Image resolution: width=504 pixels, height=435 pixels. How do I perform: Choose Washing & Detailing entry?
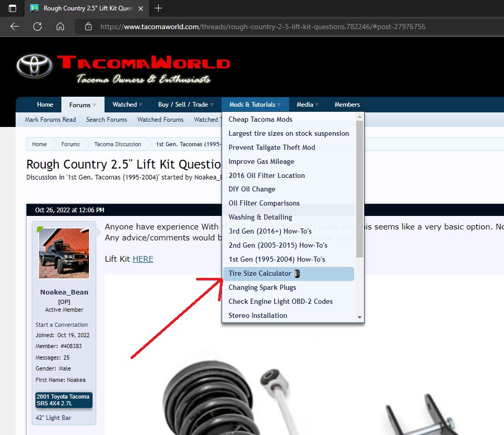(x=289, y=217)
